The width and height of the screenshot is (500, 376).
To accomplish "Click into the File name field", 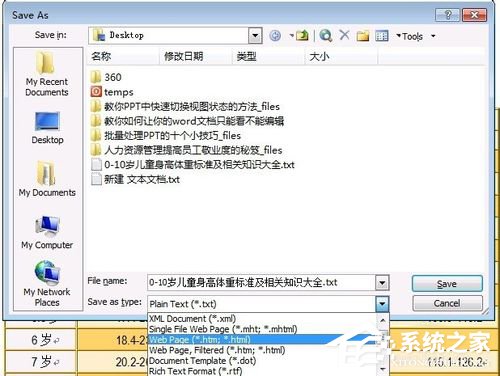I will pos(261,283).
